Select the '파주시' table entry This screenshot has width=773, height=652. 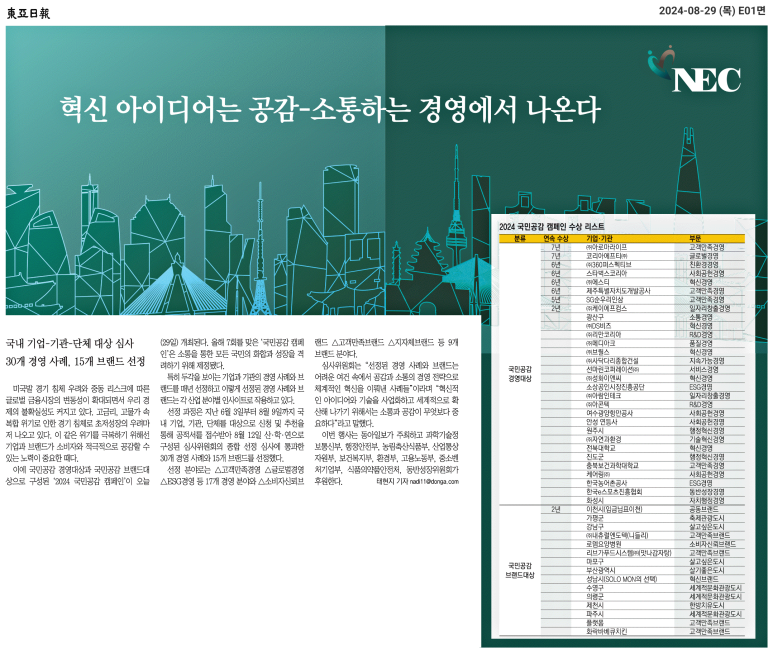point(595,614)
